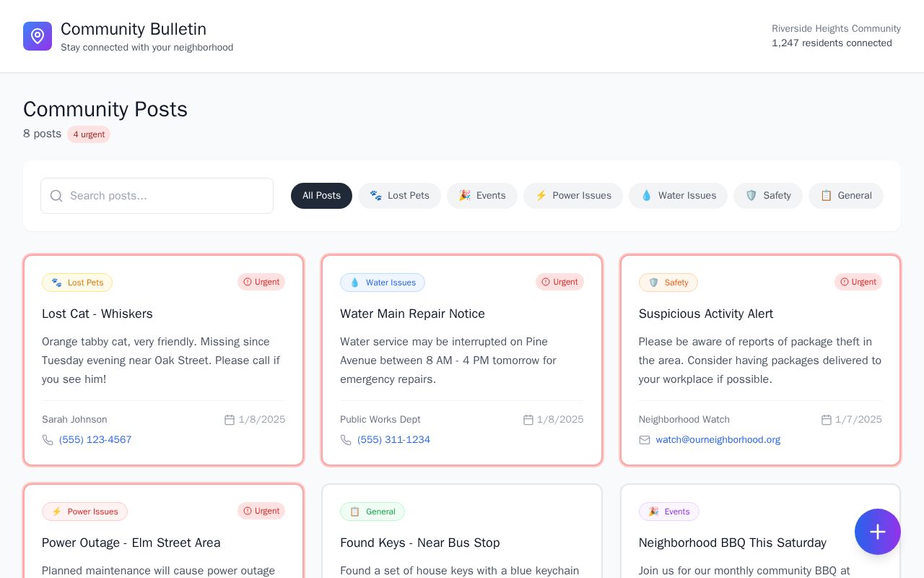Click calendar icon on Suspicious Activity card

pyautogui.click(x=827, y=420)
